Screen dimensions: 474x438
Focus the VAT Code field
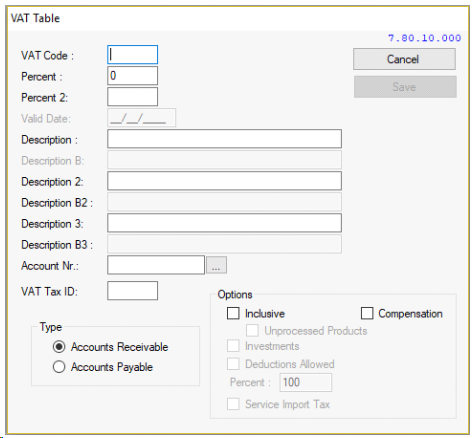pyautogui.click(x=132, y=55)
